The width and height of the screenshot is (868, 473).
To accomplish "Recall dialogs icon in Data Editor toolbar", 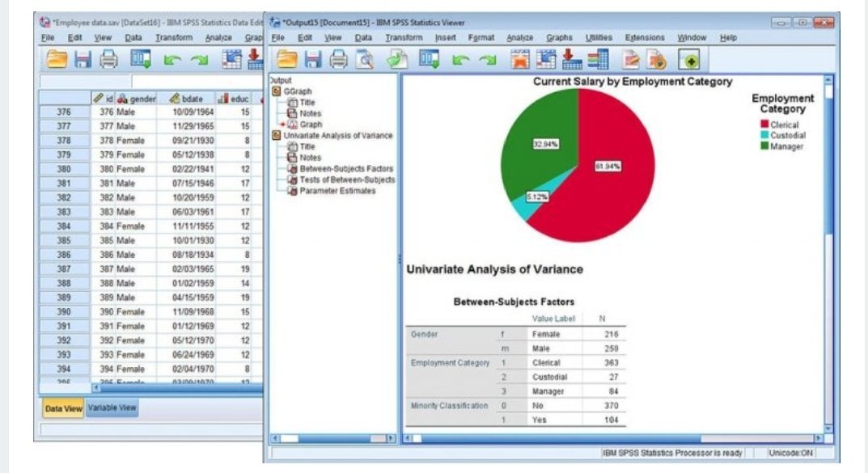I will pos(141,59).
